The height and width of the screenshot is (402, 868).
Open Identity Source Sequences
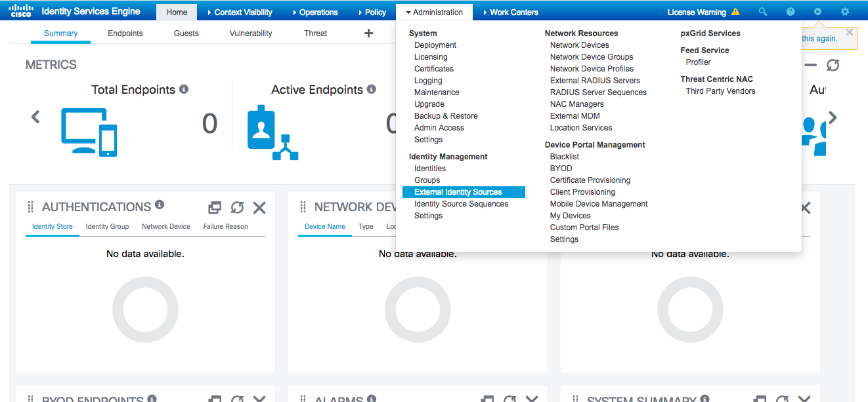[x=462, y=204]
